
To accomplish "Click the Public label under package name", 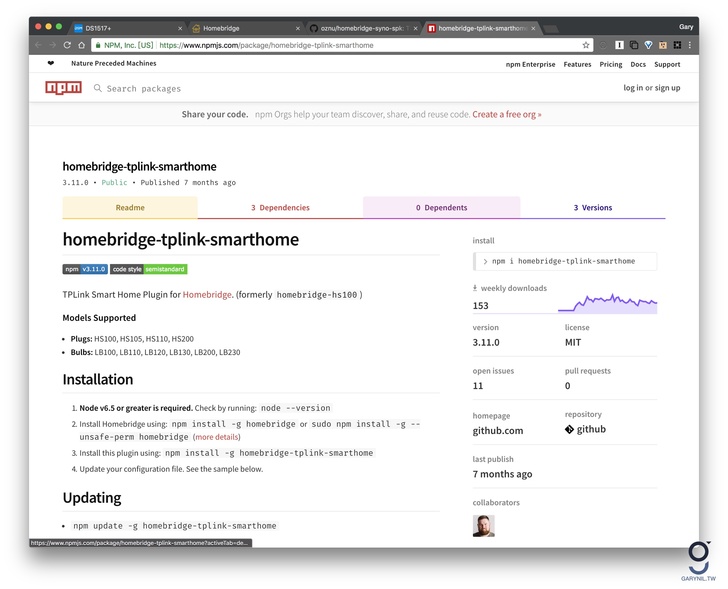I will coord(114,182).
